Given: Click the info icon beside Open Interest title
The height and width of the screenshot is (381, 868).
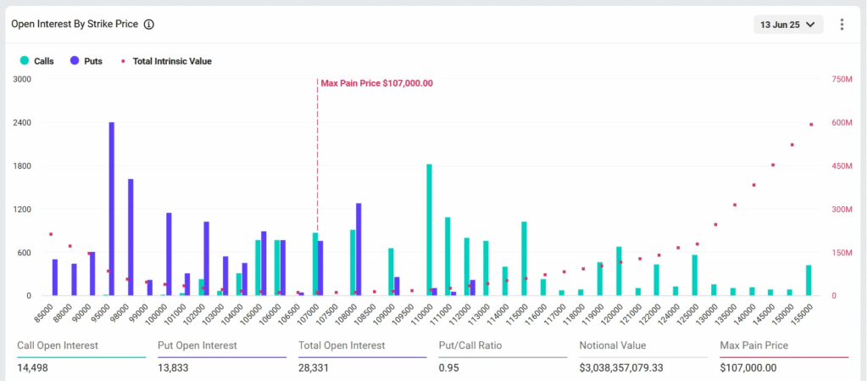Looking at the screenshot, I should pyautogui.click(x=148, y=25).
